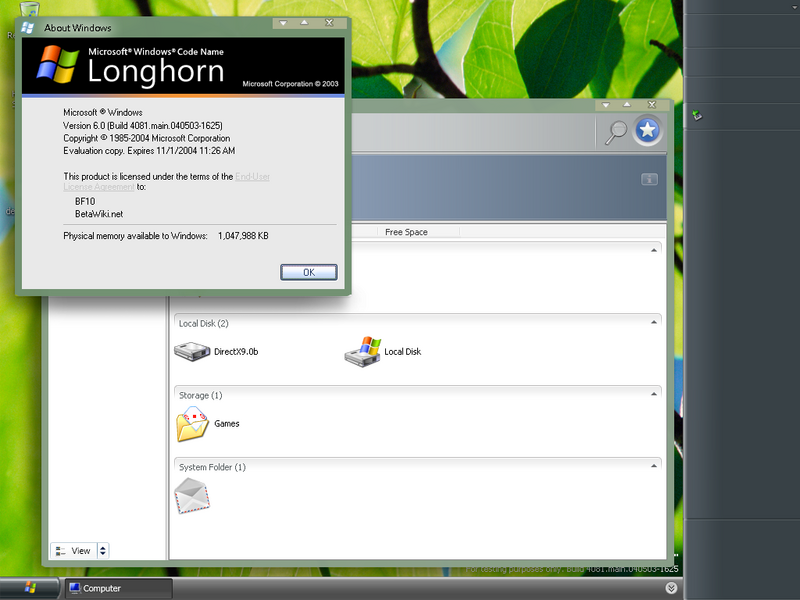Image resolution: width=800 pixels, height=600 pixels.
Task: Click the "BetaWiki.net" licensee text
Action: (x=99, y=214)
